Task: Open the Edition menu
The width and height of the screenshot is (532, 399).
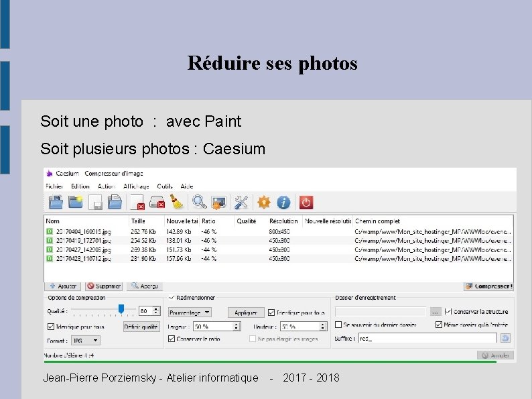Action: tap(80, 186)
